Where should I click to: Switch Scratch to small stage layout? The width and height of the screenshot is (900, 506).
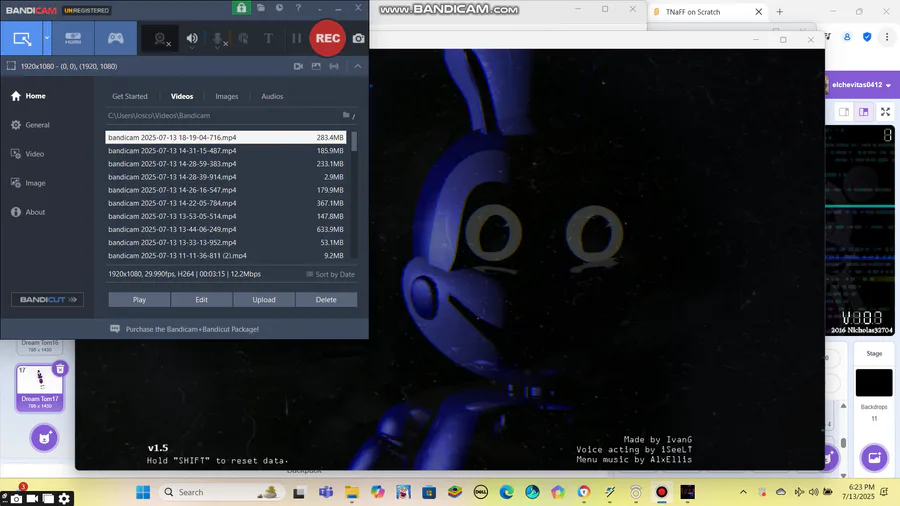(x=844, y=112)
